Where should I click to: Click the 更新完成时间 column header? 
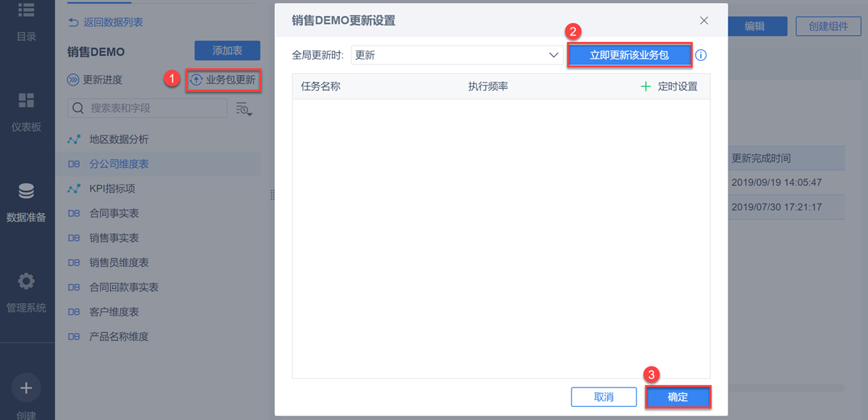pos(761,158)
